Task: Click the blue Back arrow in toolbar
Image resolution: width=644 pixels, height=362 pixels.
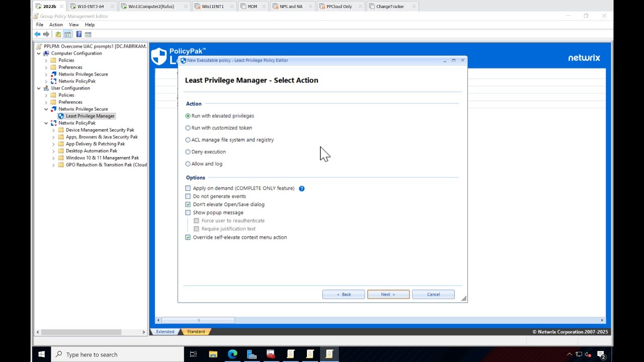Action: 37,34
